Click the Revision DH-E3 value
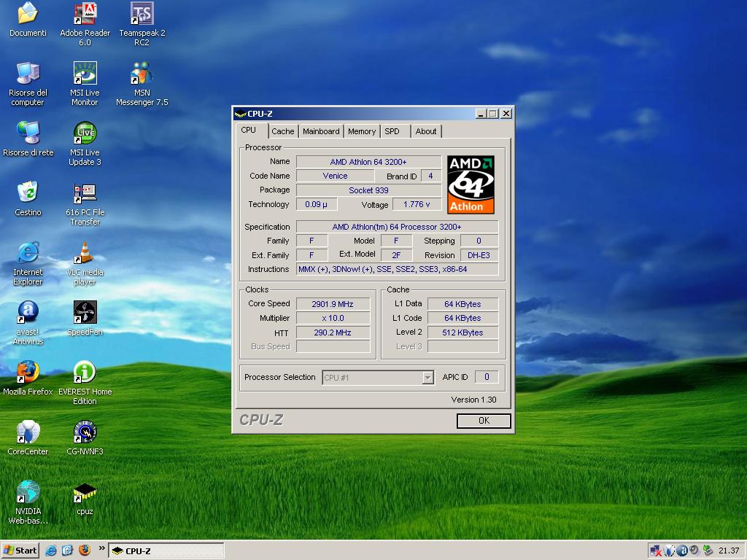747x560 pixels. pos(479,255)
